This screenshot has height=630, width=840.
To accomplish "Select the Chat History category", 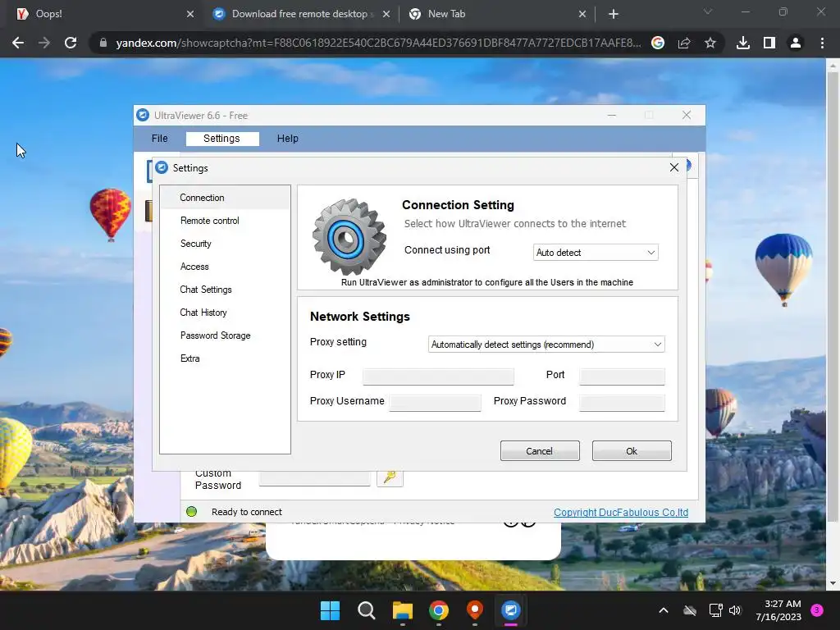I will (x=226, y=313).
